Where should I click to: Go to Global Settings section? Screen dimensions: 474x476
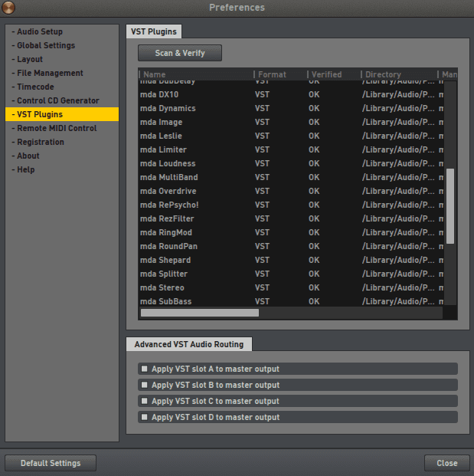point(46,45)
